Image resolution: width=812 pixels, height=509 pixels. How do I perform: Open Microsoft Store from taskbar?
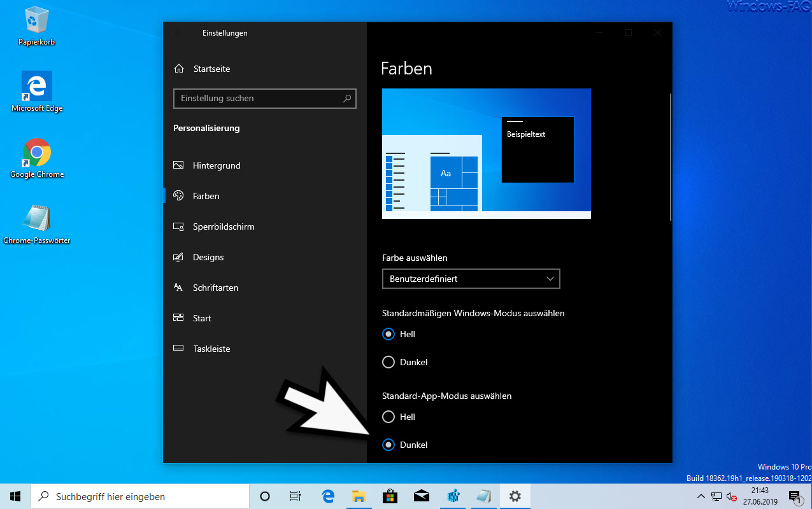point(390,496)
